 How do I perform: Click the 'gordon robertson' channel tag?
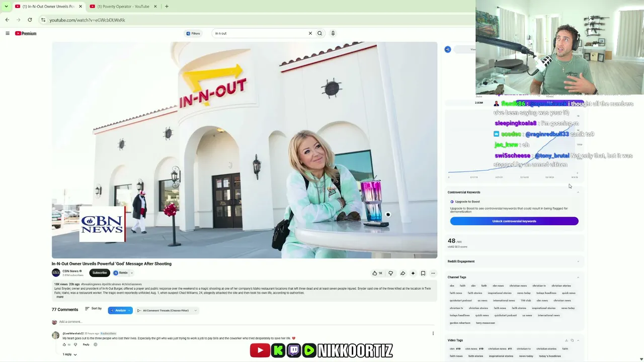(x=460, y=323)
